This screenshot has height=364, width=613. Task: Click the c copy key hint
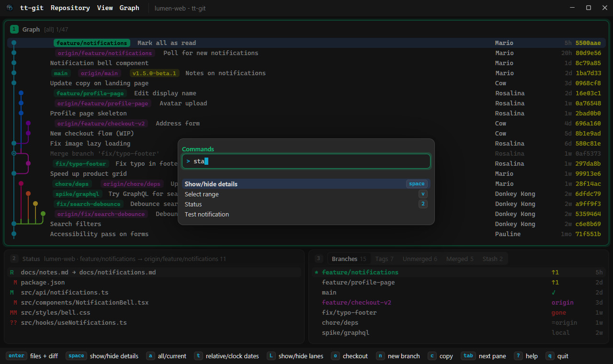pyautogui.click(x=441, y=356)
